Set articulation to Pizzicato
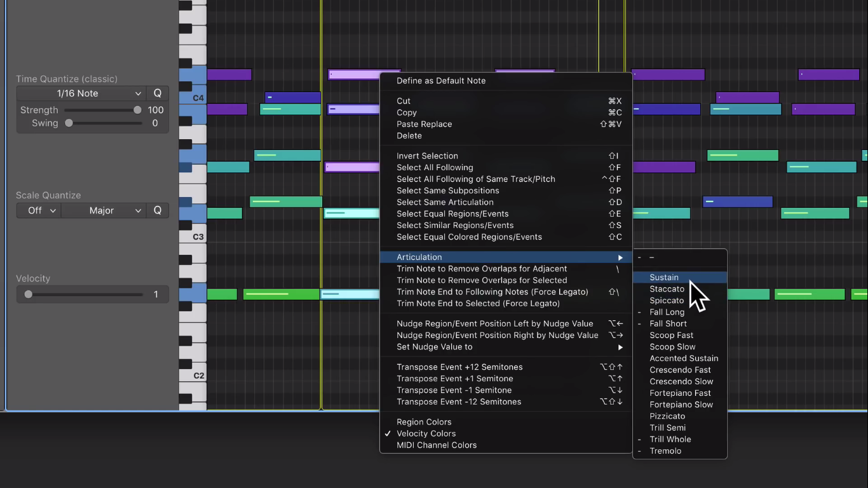868x488 pixels. [680, 416]
